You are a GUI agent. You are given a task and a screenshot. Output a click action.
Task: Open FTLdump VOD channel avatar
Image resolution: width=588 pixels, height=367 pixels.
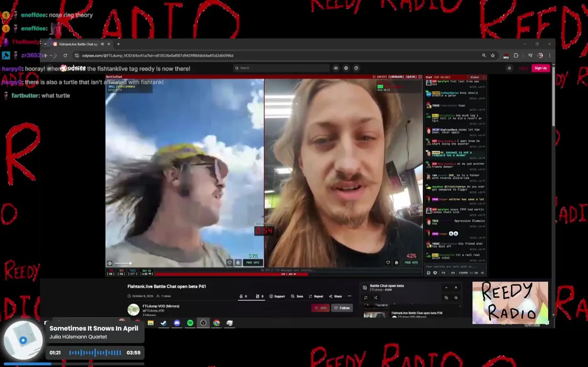pos(133,309)
